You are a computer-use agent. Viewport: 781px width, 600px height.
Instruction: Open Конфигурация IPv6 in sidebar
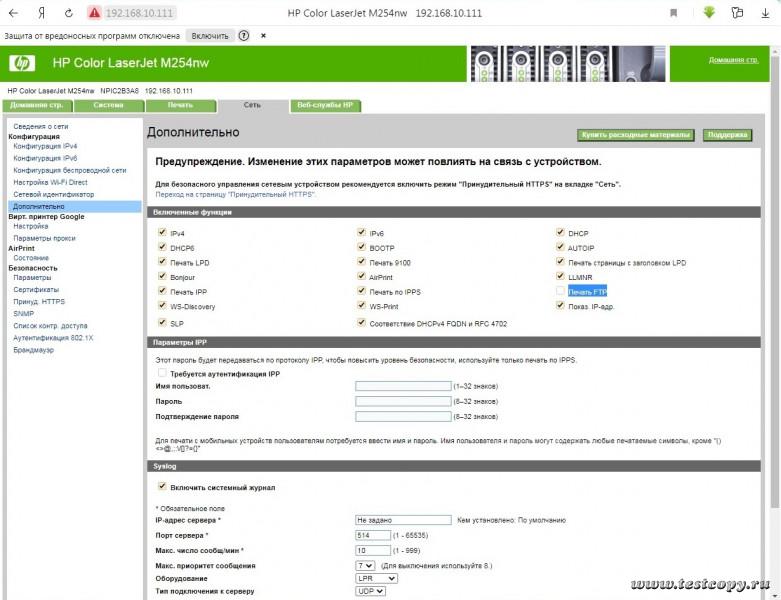(x=45, y=158)
